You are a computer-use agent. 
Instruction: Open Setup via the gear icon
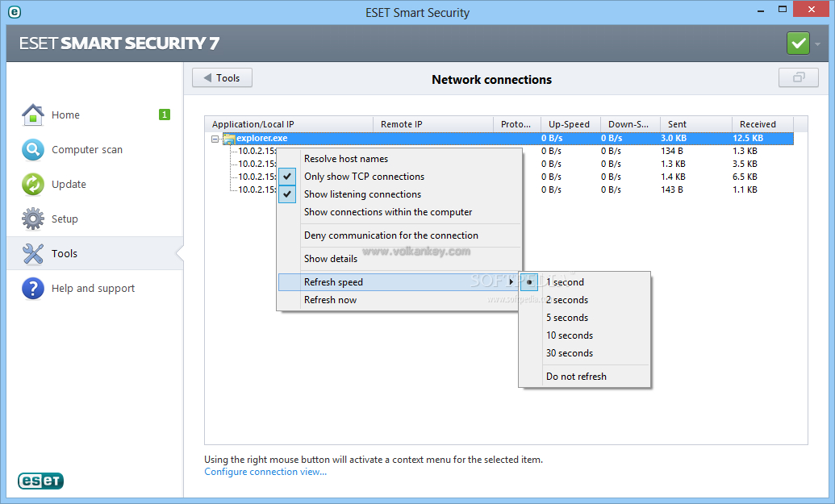click(x=33, y=219)
